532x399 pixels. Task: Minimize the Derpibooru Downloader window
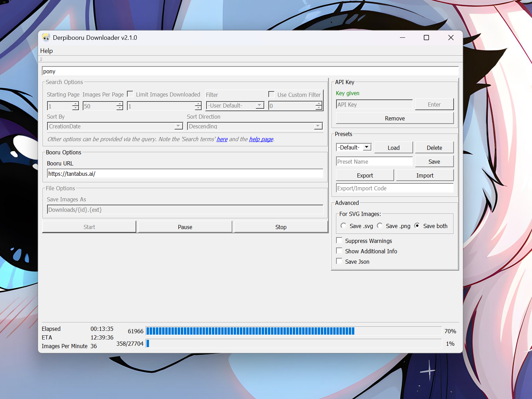pos(402,38)
